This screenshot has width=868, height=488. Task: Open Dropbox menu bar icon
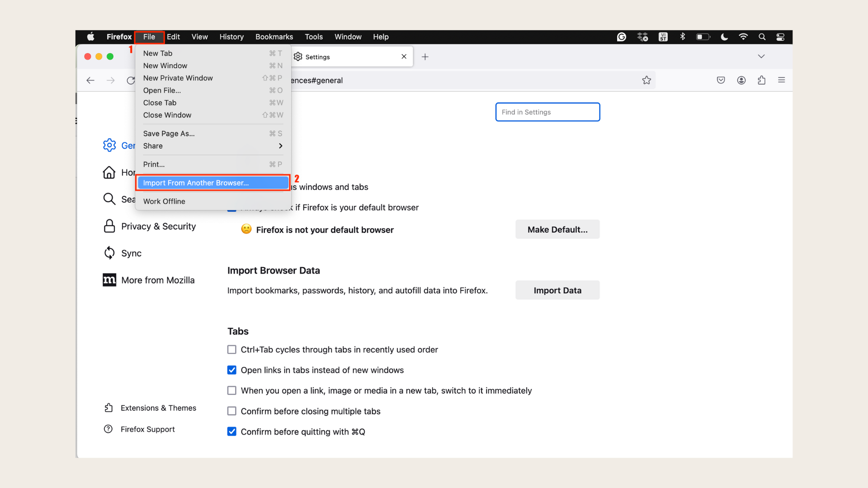642,37
